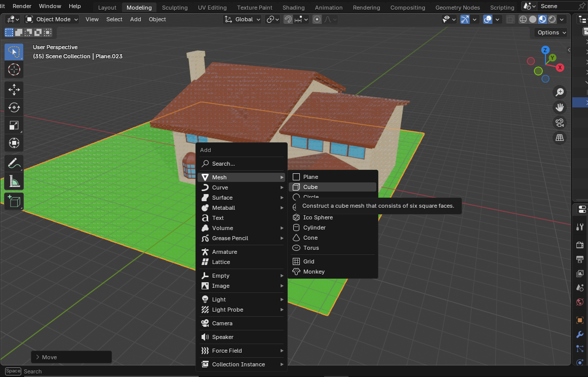The width and height of the screenshot is (588, 377).
Task: Open the View menu in viewport header
Action: (92, 19)
